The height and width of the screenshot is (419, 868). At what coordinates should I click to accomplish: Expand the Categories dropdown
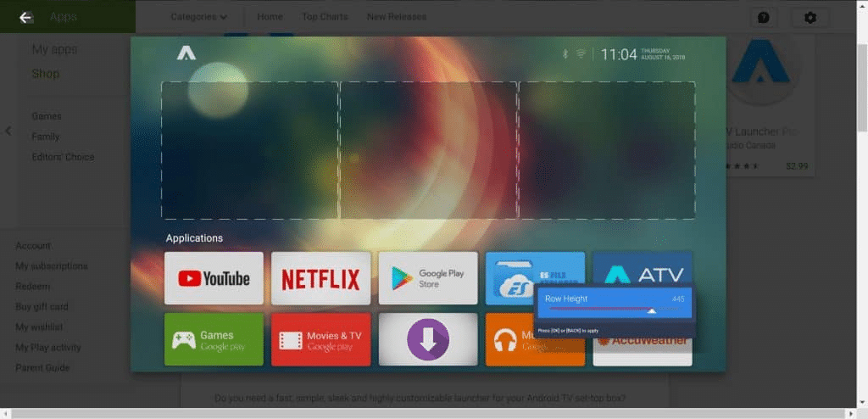point(198,17)
